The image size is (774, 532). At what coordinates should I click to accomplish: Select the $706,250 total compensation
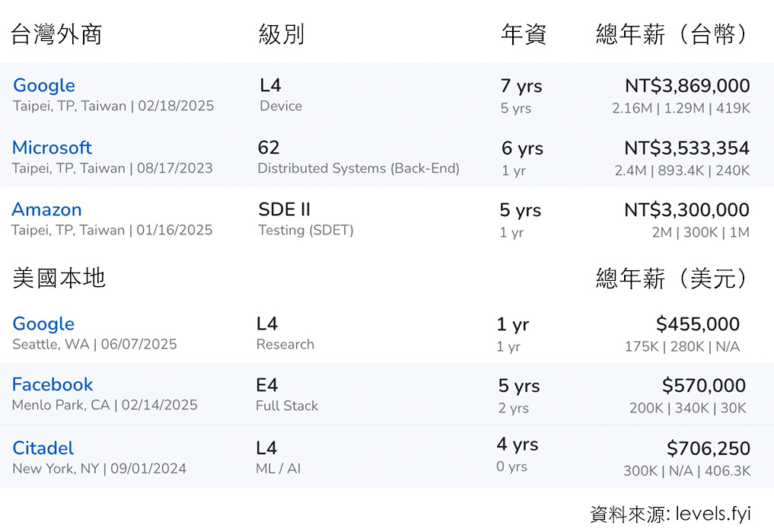point(709,448)
